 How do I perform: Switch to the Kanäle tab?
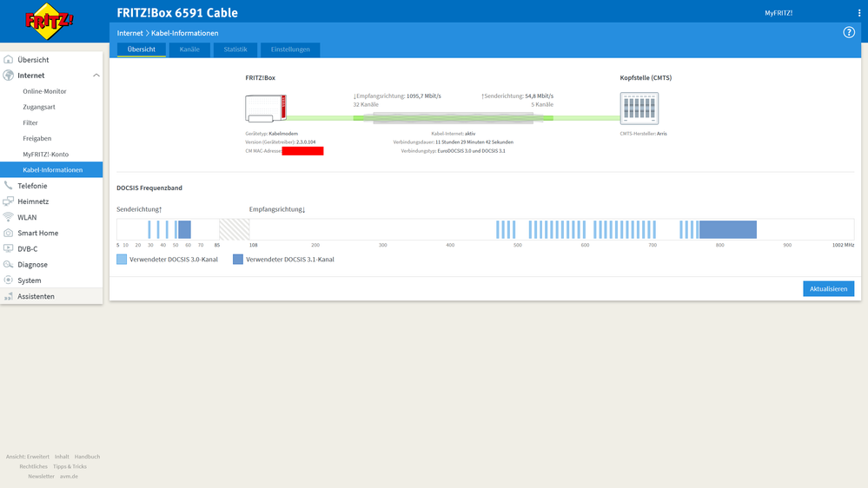tap(189, 49)
